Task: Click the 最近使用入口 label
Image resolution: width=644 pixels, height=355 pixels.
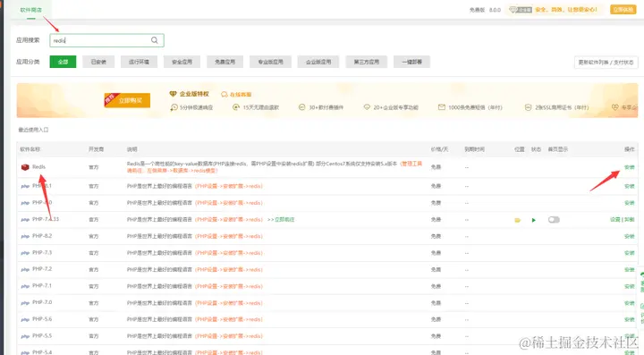Action: pyautogui.click(x=33, y=130)
